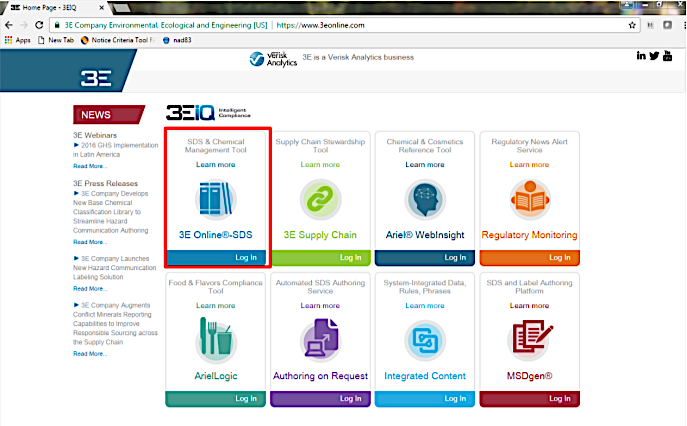Click the 3E Press Releases heading
Viewport: 687px width, 426px height.
click(105, 183)
